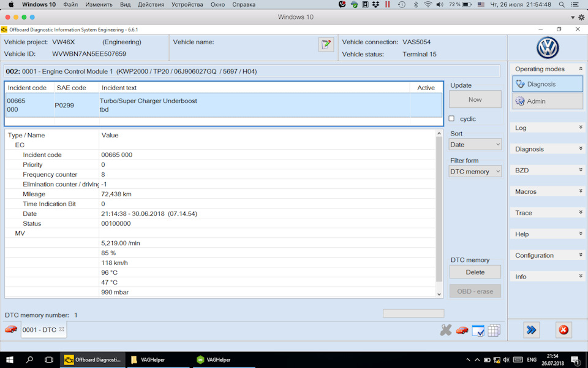Viewport: 588px width, 368px height.
Task: Open Time Machine menu bar icon
Action: coord(402,4)
